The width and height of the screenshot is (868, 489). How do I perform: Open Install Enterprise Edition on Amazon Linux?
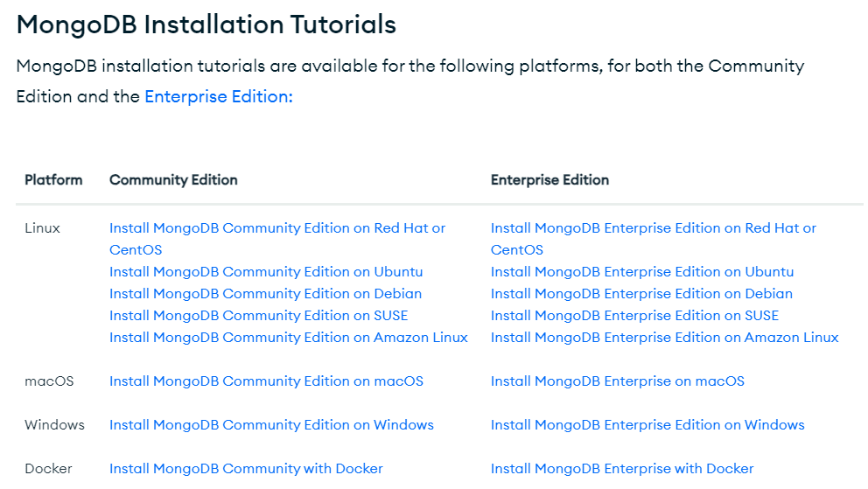pos(664,338)
